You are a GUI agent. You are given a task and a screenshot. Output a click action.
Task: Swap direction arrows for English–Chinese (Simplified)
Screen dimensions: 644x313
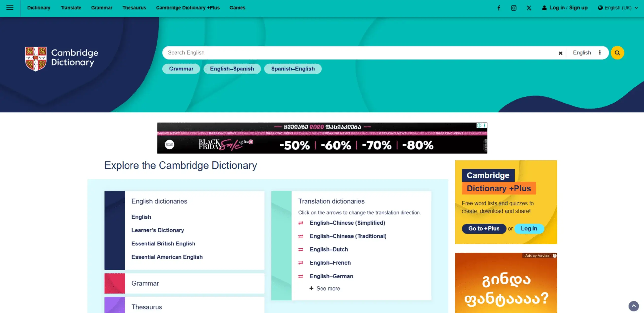tap(301, 223)
